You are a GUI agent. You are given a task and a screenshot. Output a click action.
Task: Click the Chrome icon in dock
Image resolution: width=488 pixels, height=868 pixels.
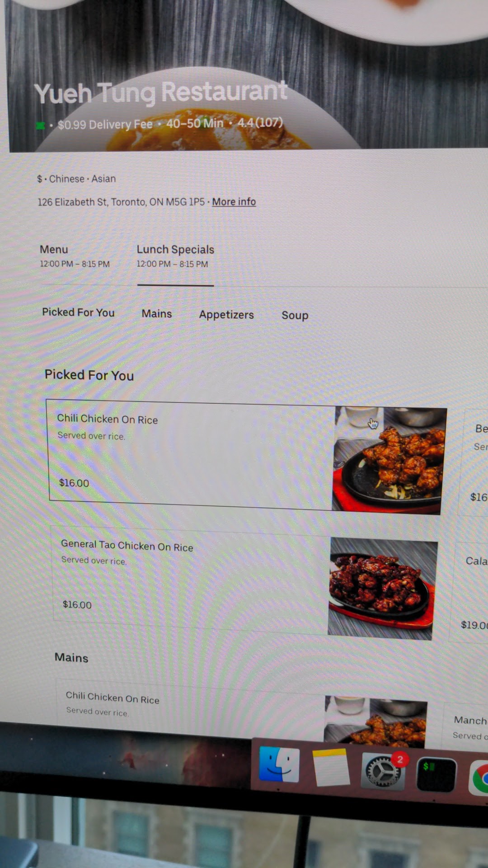point(479,778)
